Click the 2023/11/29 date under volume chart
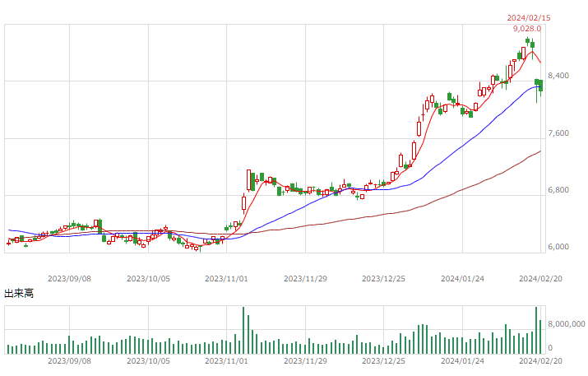 click(305, 361)
